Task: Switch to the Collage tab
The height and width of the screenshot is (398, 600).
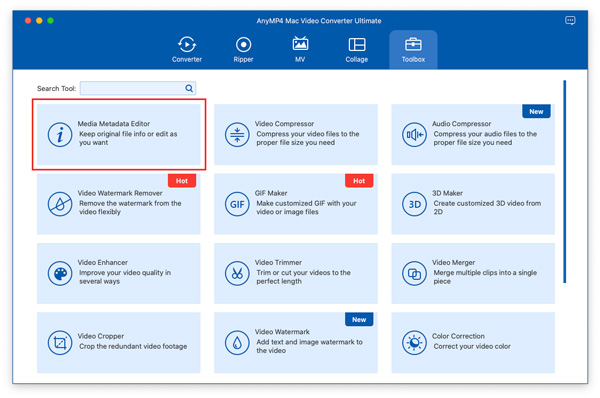Action: 357,50
